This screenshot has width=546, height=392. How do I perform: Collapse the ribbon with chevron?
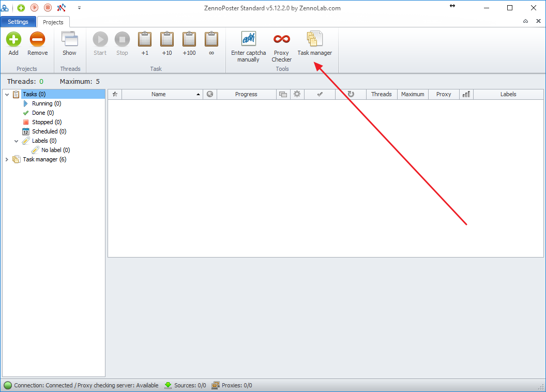click(525, 21)
